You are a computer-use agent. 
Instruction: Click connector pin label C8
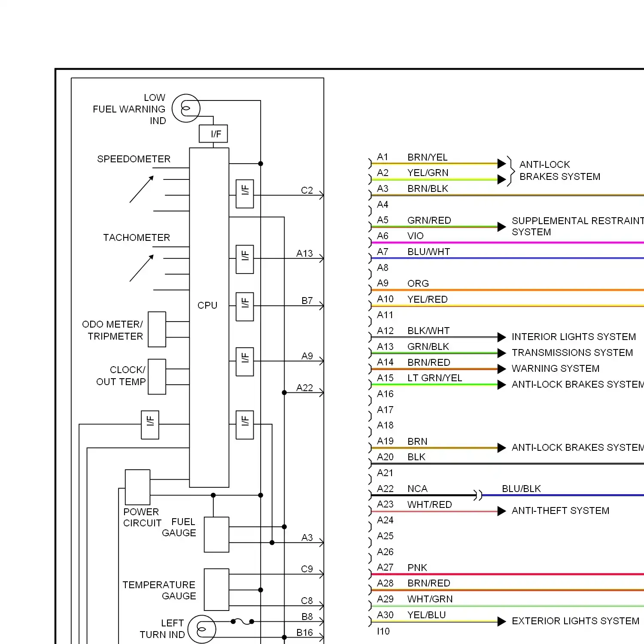pyautogui.click(x=307, y=601)
